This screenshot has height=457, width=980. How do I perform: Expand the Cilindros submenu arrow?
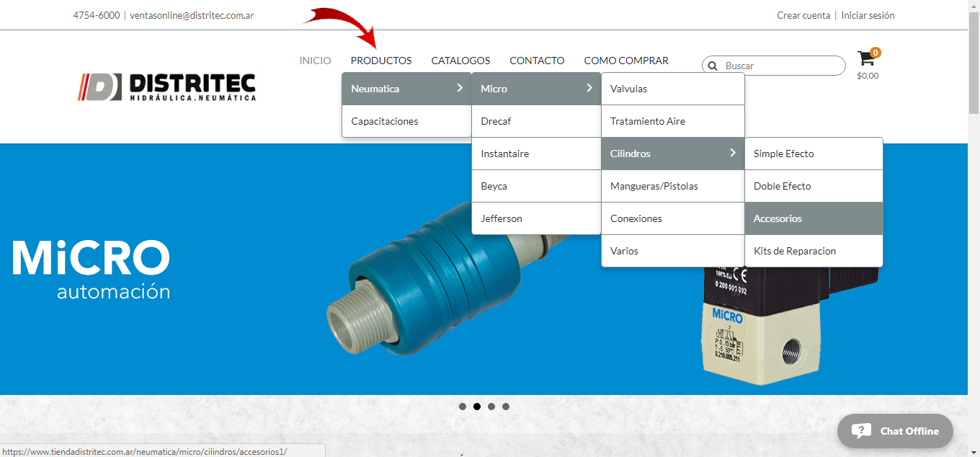(732, 153)
